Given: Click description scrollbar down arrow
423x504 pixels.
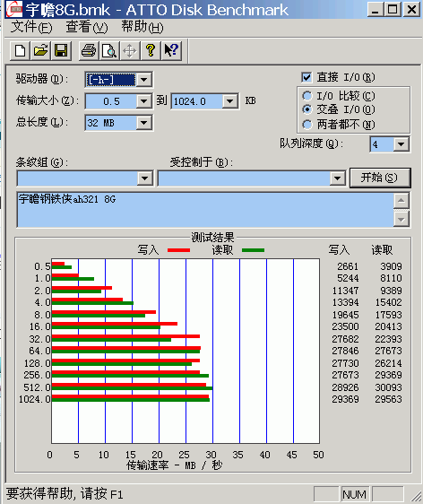Looking at the screenshot, I should [x=401, y=219].
